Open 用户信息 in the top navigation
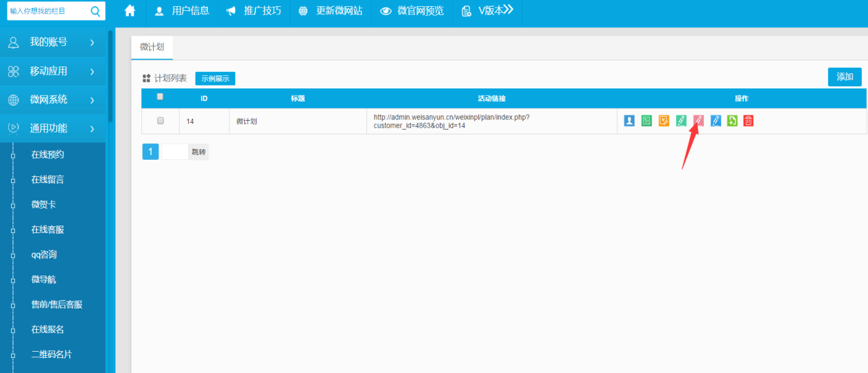The width and height of the screenshot is (868, 373). point(182,11)
